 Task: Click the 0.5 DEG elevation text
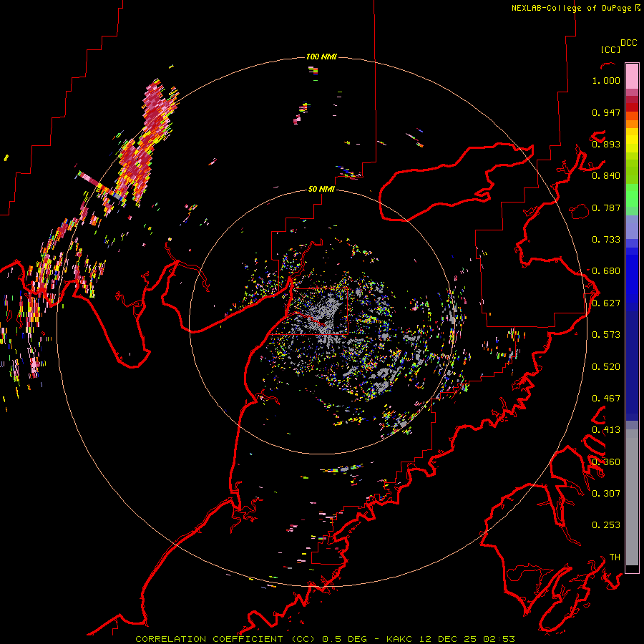[x=343, y=639]
